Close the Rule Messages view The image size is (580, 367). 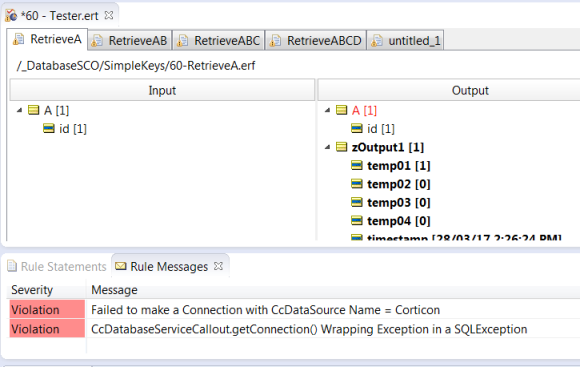pyautogui.click(x=219, y=266)
